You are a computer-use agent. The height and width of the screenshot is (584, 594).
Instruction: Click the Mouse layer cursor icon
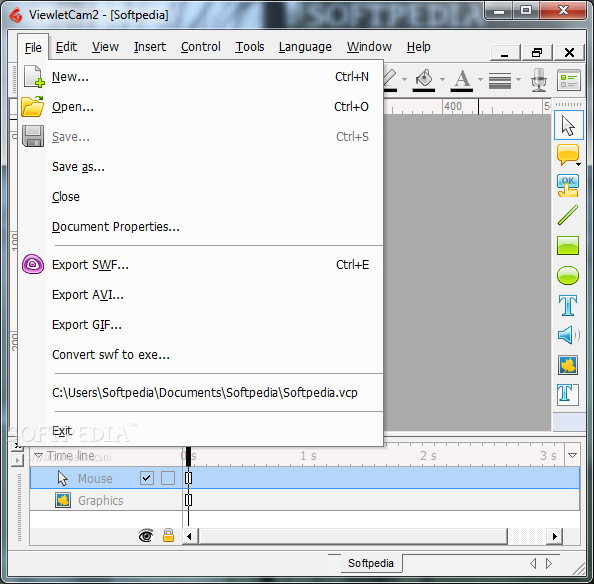pyautogui.click(x=63, y=478)
